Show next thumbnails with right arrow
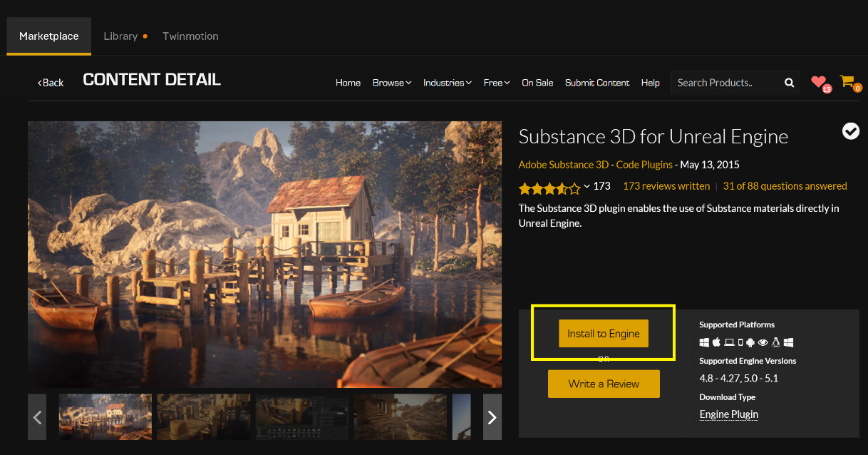The height and width of the screenshot is (455, 868). click(x=492, y=417)
